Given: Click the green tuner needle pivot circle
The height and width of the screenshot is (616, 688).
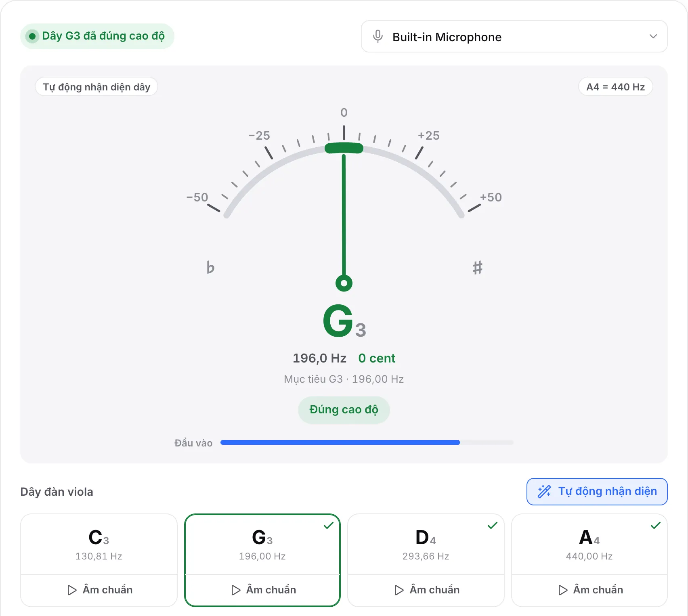Looking at the screenshot, I should [x=344, y=283].
